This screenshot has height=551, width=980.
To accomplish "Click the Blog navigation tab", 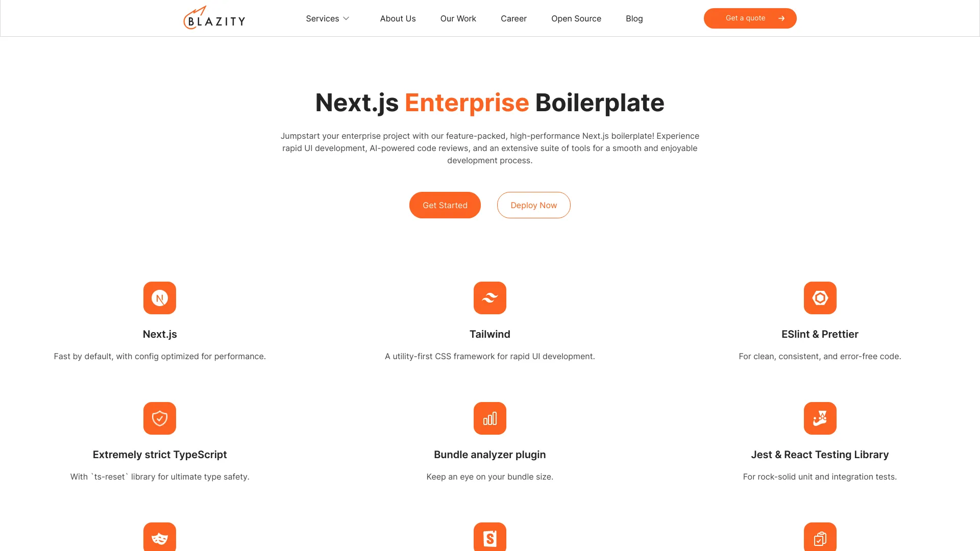I will tap(634, 18).
